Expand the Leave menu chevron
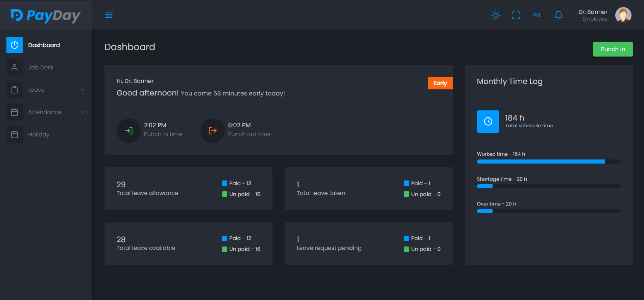Viewport: 644px width, 300px height. click(82, 90)
